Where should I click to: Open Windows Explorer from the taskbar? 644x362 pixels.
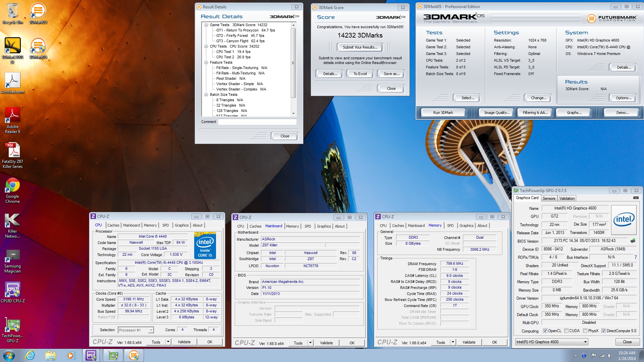[51, 355]
